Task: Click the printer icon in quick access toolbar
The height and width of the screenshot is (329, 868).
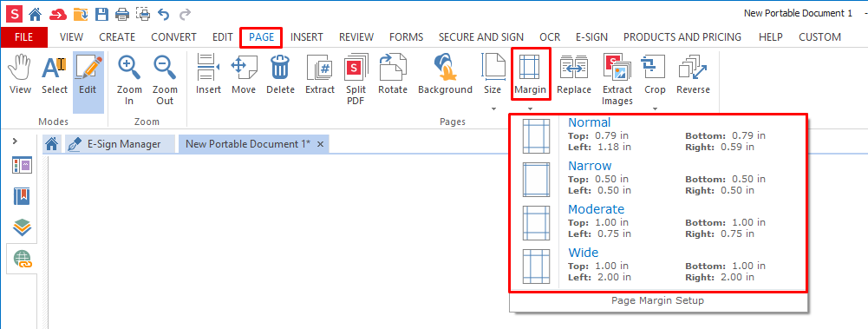Action: point(122,14)
